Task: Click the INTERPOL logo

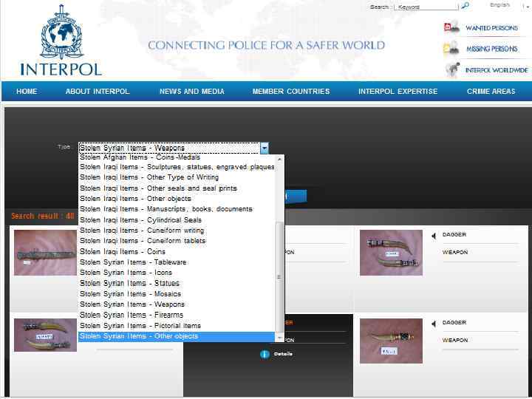Action: 61,40
